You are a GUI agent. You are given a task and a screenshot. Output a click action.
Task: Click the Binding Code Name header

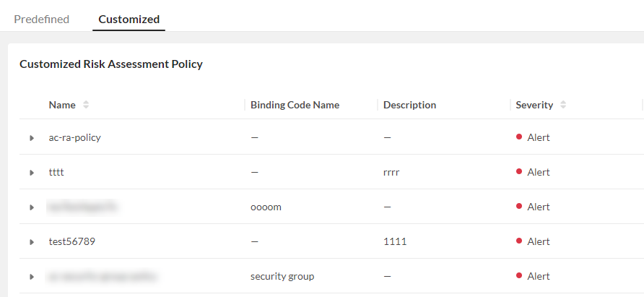pos(295,105)
